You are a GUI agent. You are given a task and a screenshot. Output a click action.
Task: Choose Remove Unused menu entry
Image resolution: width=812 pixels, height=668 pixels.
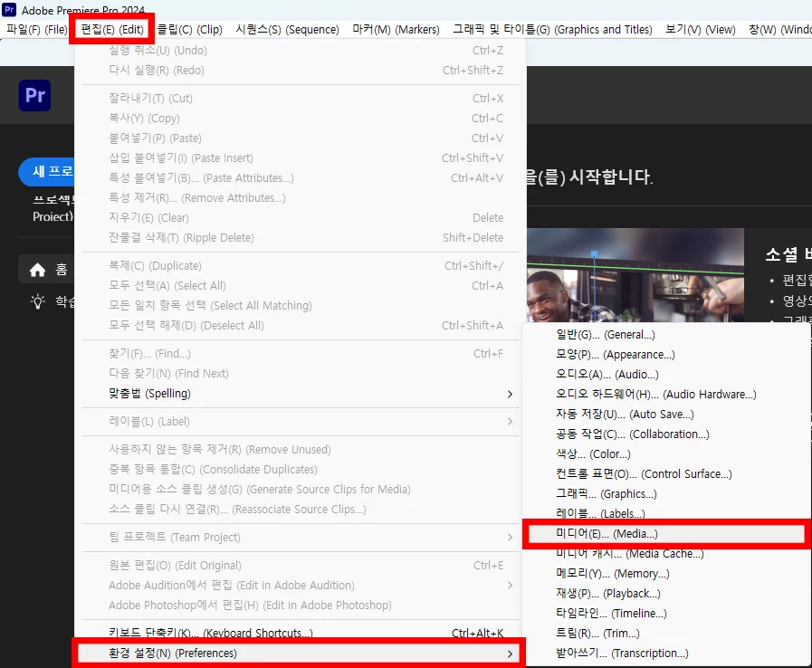click(301, 450)
